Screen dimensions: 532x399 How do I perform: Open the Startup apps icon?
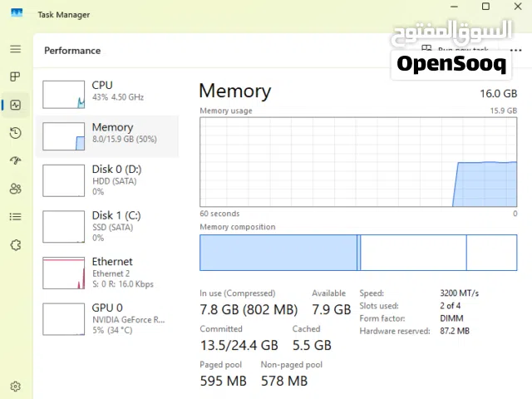15,160
